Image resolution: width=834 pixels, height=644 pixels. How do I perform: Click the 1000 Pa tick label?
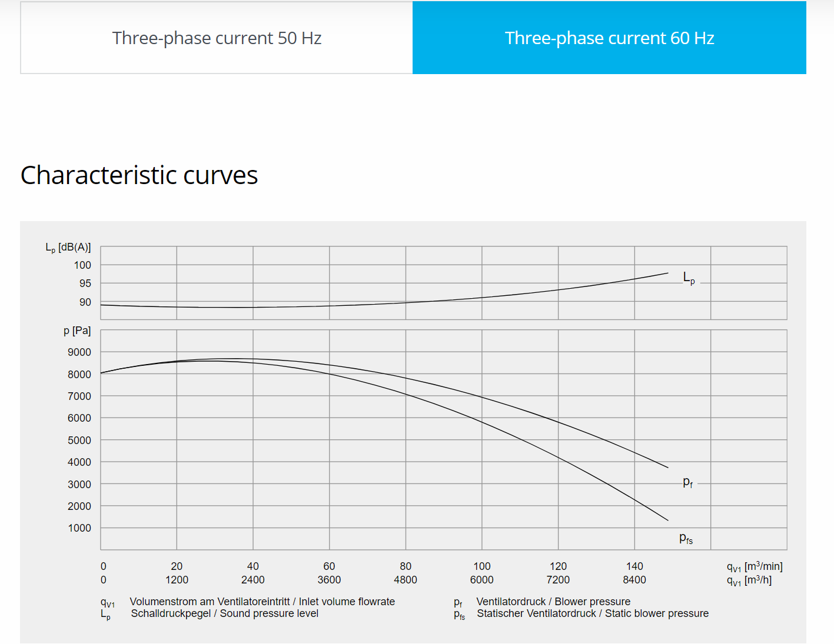tap(79, 528)
